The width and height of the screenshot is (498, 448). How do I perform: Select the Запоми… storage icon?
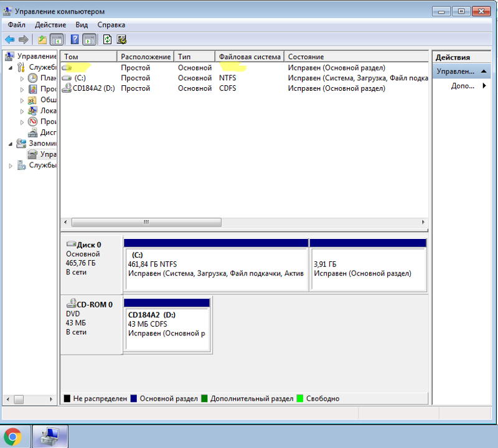click(x=21, y=143)
